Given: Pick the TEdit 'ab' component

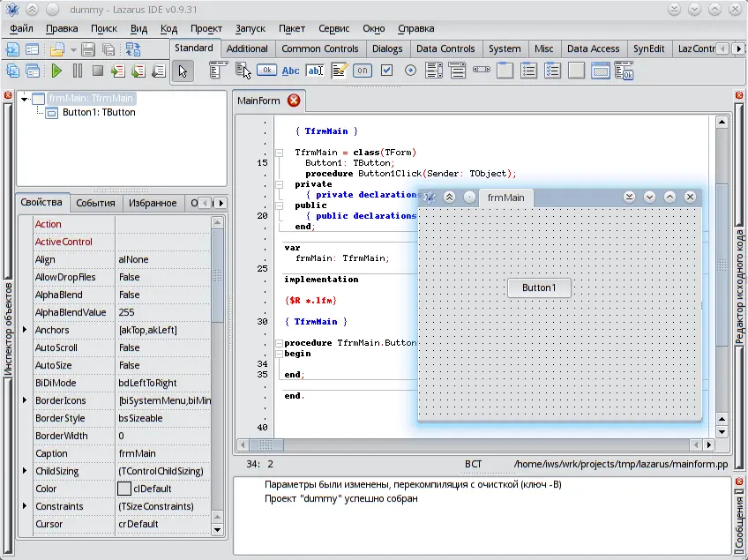Looking at the screenshot, I should (x=315, y=71).
